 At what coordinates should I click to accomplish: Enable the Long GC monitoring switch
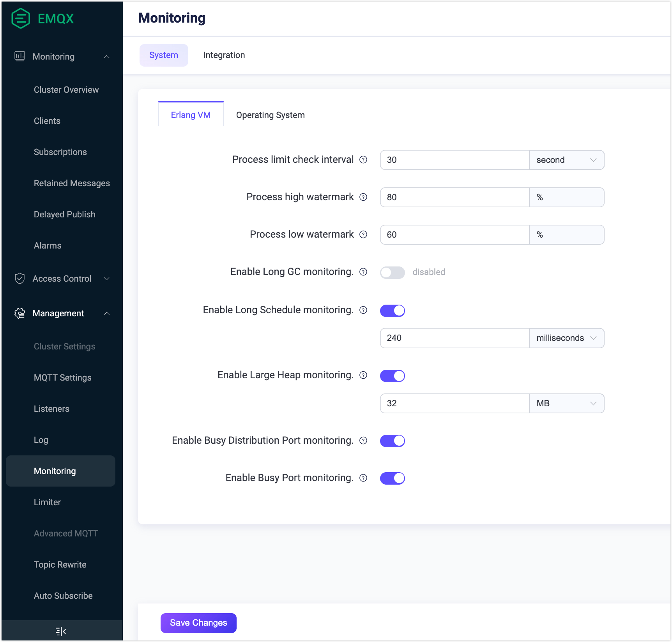tap(392, 272)
